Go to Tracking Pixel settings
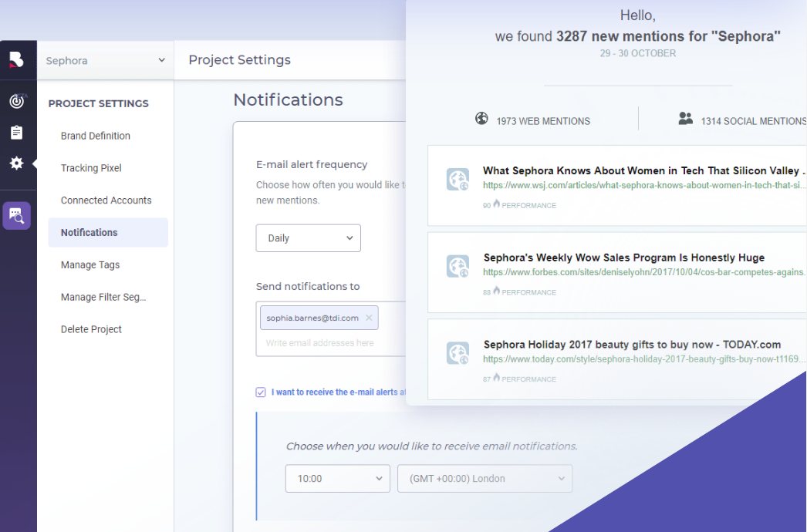The image size is (807, 532). (x=91, y=168)
